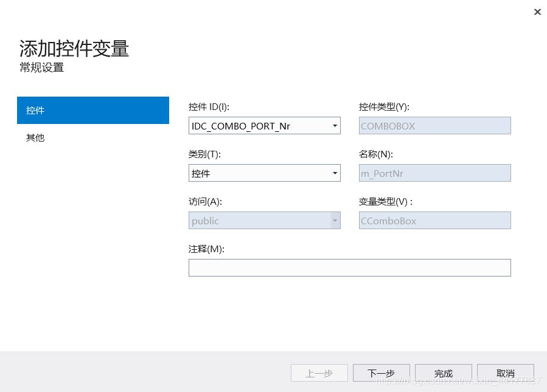This screenshot has height=392, width=547.
Task: Open the 控件 ID dropdown IDC_COMBO_PORT_Nr
Action: pos(265,126)
